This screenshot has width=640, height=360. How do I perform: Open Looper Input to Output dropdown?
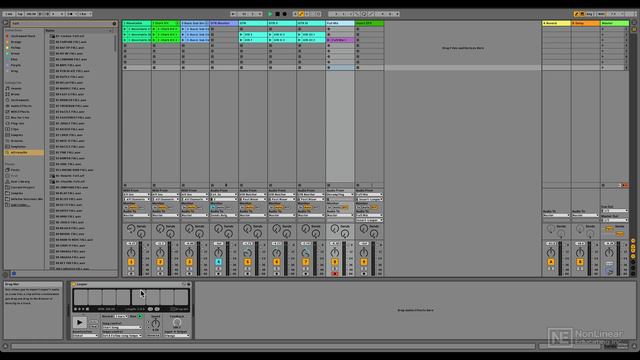point(177,336)
